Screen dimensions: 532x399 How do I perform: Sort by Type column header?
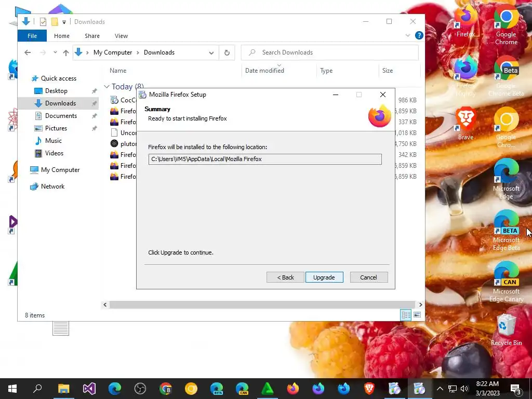click(x=326, y=71)
